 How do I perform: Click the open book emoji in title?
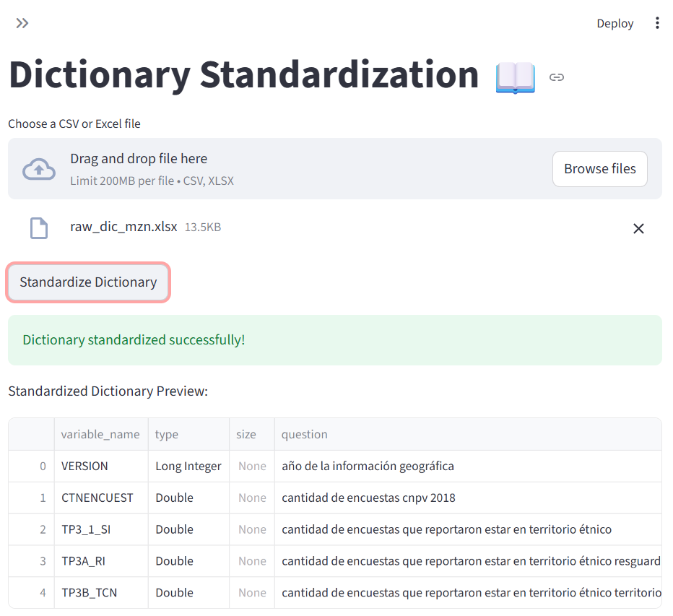[515, 77]
